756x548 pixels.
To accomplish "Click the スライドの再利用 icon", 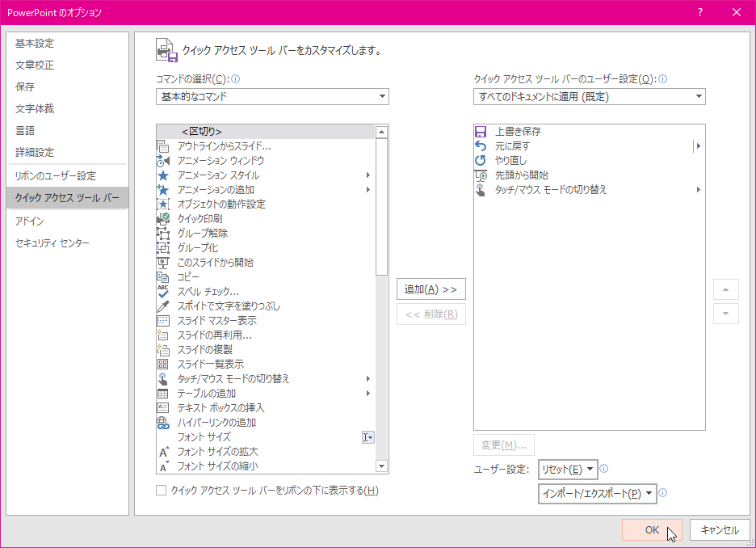I will pos(163,335).
